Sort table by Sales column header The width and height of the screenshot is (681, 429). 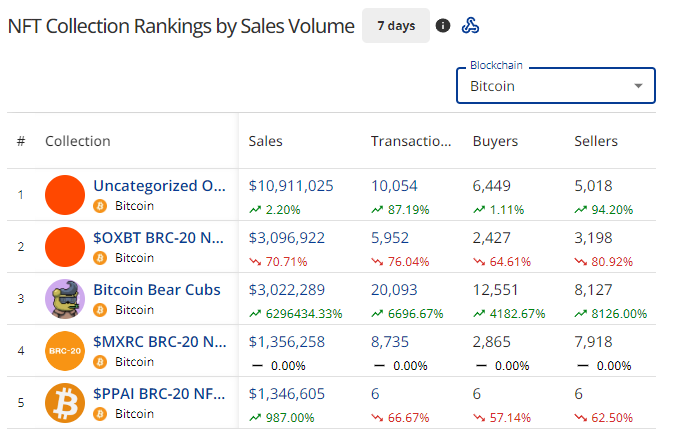click(x=266, y=141)
